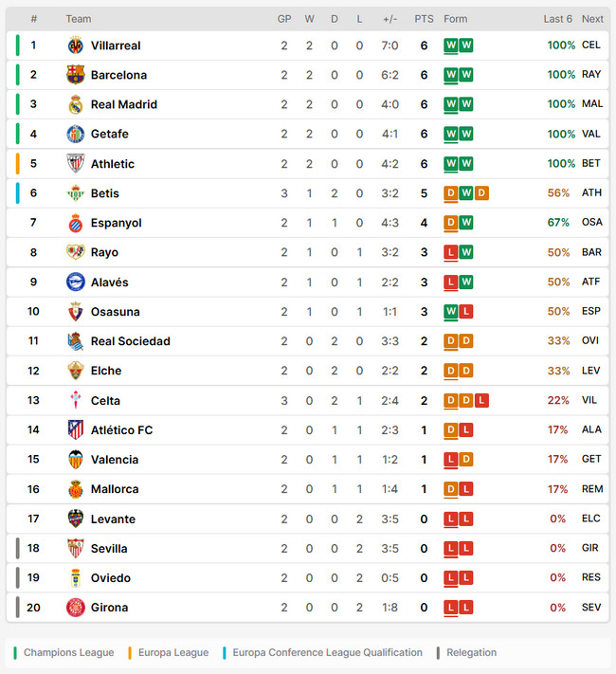Click the Real Madrid crest icon
This screenshot has height=674, width=616.
(x=76, y=104)
